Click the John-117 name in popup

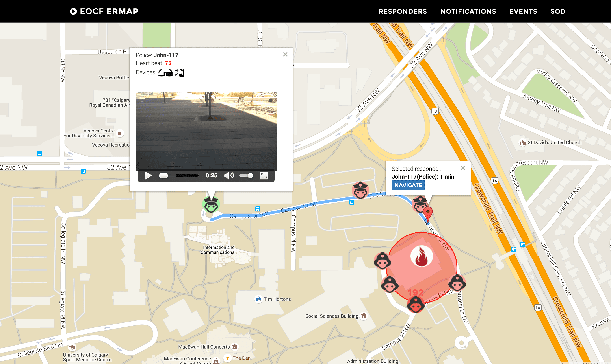[x=166, y=55]
